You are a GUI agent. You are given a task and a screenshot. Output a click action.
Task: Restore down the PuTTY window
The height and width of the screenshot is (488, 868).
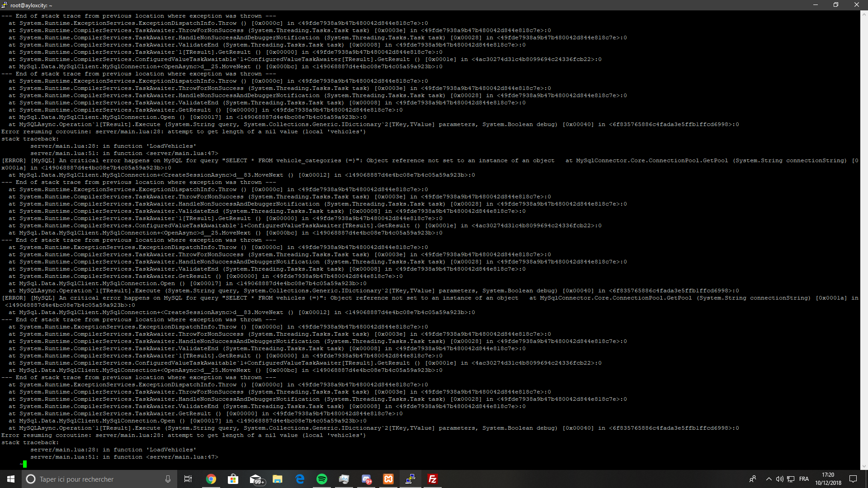[836, 5]
